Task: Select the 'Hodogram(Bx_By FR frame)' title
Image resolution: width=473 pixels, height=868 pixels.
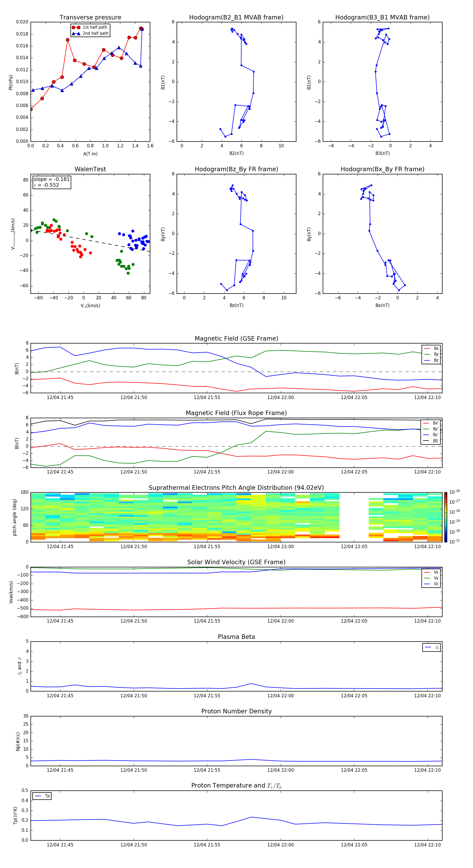Action: point(382,169)
